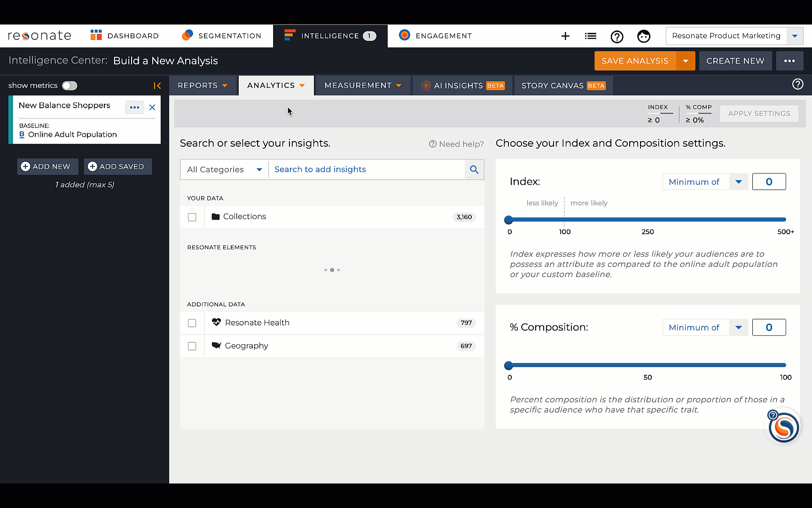This screenshot has height=508, width=812.
Task: Click the Intelligence bars icon
Action: pos(290,35)
